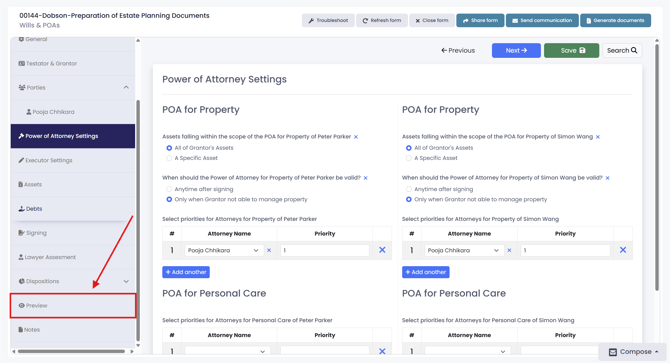The image size is (670, 363).
Task: Delete attorney row for Simon Wang property
Action: tap(623, 250)
